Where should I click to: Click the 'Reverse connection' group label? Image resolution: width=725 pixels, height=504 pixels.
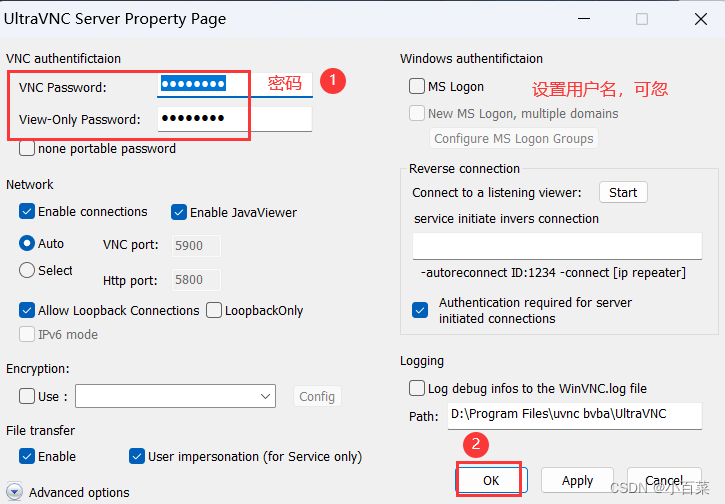[464, 169]
